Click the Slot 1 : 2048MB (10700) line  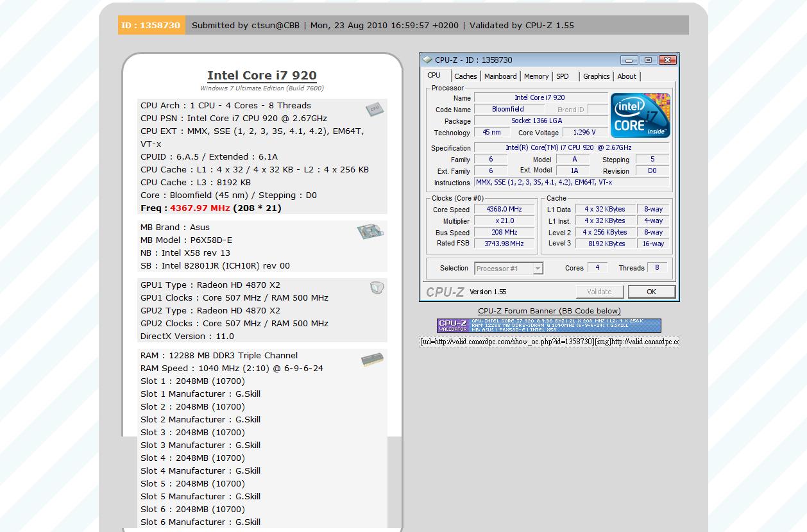tap(192, 381)
